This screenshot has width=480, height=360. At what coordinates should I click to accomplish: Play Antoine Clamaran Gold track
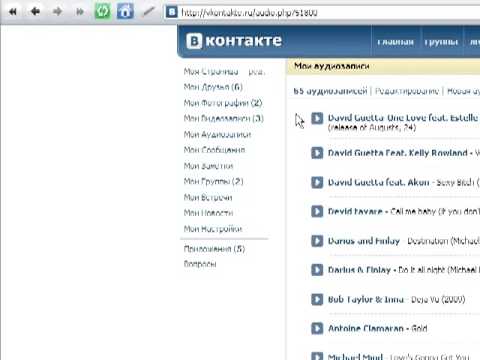point(317,328)
